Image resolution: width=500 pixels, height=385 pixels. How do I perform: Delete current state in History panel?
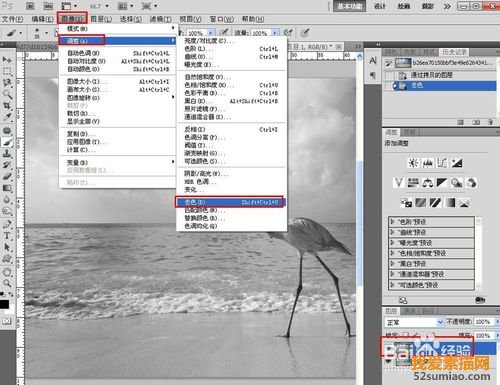(x=490, y=122)
